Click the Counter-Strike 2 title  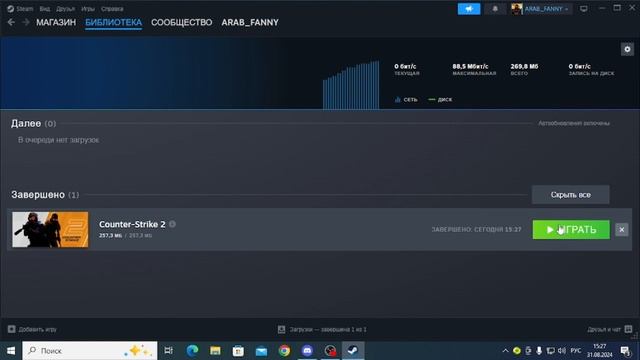pyautogui.click(x=132, y=224)
